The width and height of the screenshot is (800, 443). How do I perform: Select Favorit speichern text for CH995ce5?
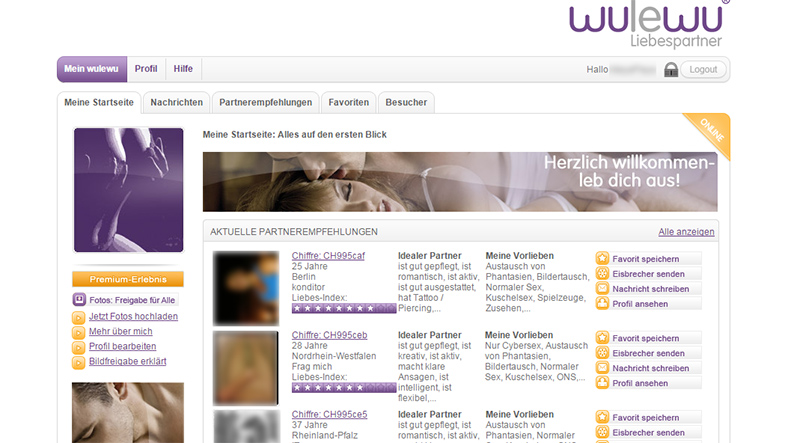point(645,417)
